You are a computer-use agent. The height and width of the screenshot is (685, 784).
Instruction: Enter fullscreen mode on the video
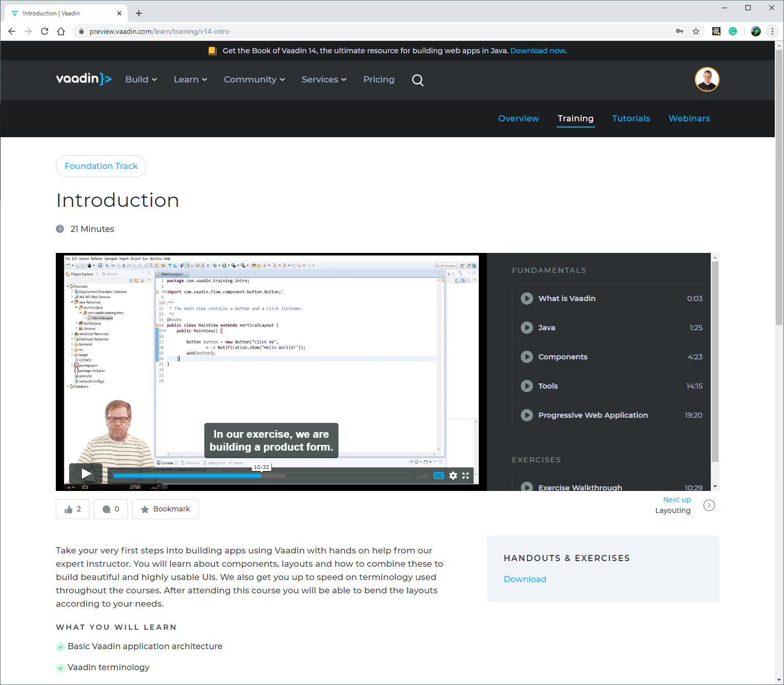465,476
